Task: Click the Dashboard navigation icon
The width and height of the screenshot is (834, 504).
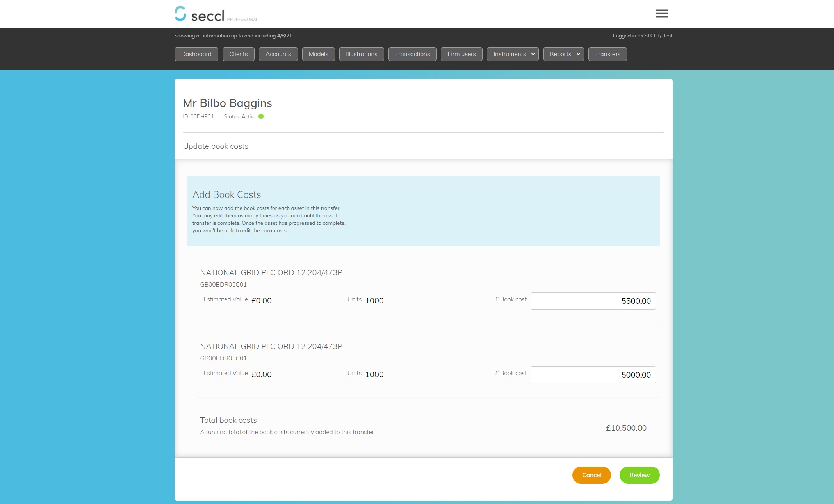Action: point(196,53)
